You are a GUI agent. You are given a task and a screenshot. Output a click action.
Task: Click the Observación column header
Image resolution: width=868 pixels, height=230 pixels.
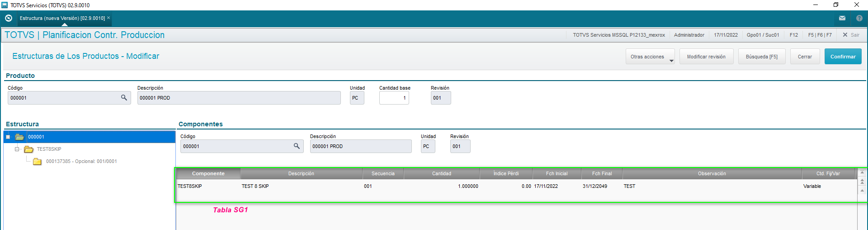tap(712, 173)
